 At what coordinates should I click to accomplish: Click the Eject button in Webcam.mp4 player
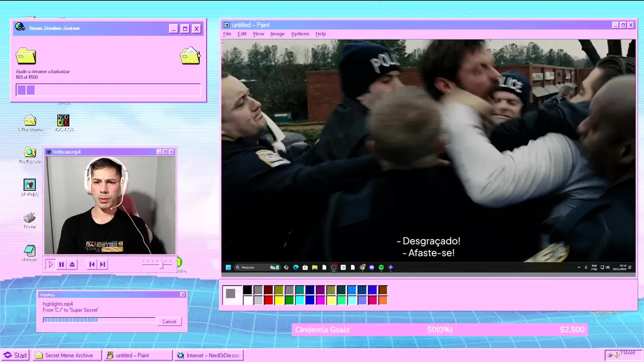[x=72, y=264]
